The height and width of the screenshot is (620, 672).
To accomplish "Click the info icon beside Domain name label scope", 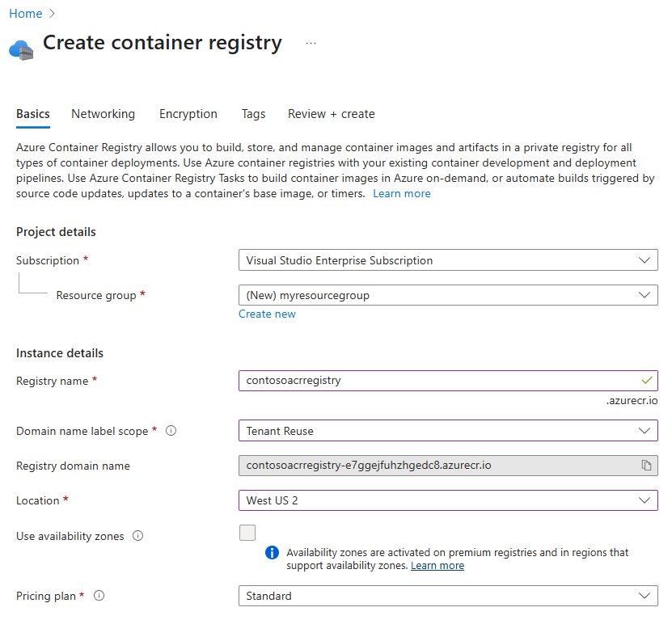I will click(x=171, y=431).
